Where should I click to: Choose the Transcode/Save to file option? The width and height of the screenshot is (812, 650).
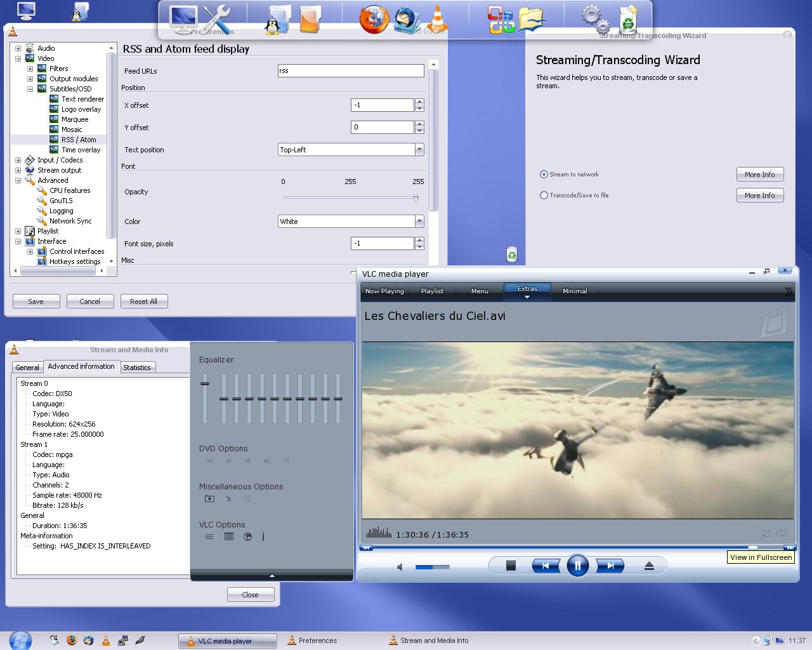point(544,196)
